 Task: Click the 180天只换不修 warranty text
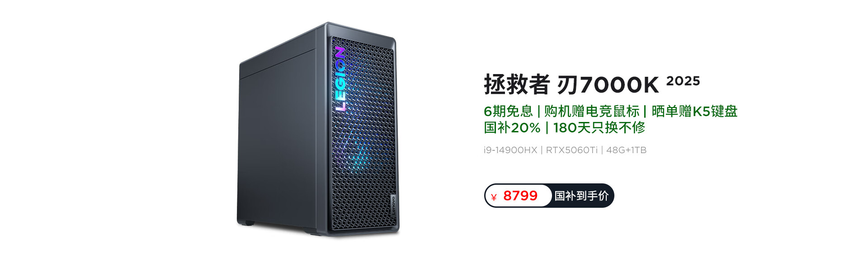tap(599, 128)
